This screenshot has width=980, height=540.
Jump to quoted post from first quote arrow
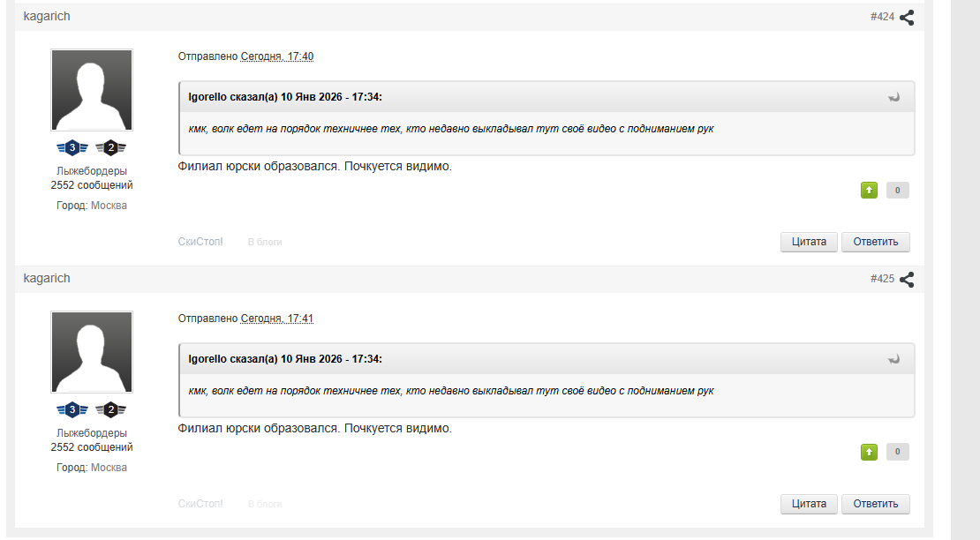pos(894,97)
